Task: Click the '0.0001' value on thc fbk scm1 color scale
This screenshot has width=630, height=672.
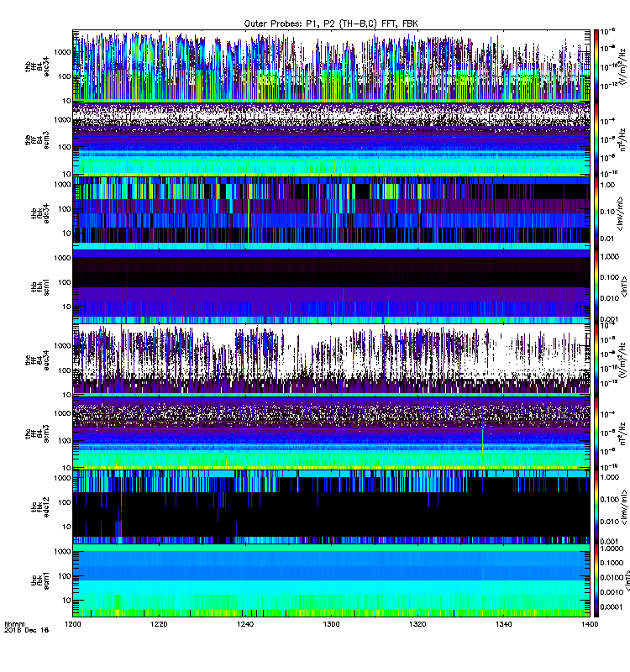Action: click(x=612, y=606)
